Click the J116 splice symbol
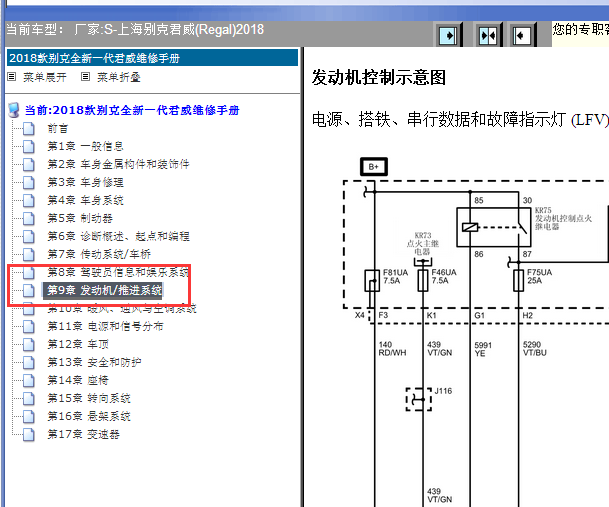 click(419, 399)
